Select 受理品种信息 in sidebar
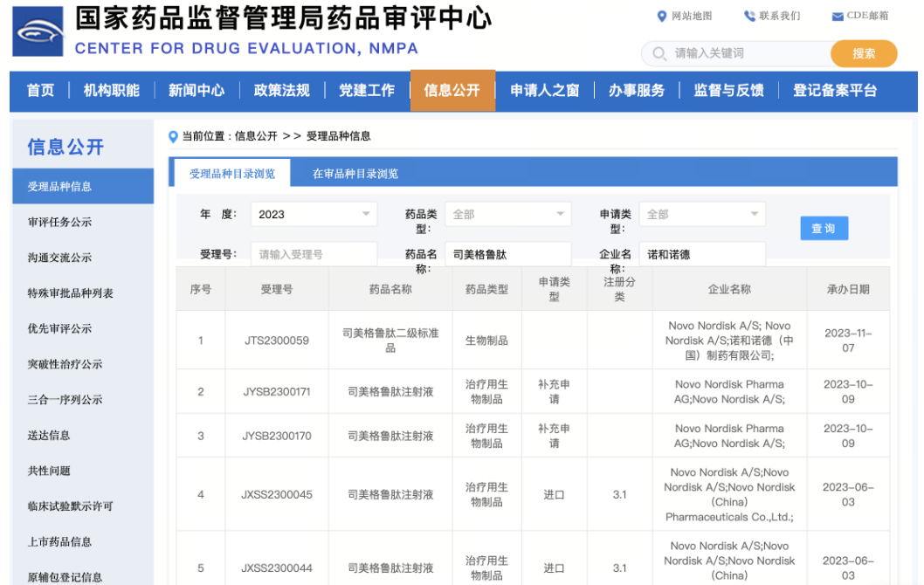Image resolution: width=924 pixels, height=585 pixels. (83, 186)
